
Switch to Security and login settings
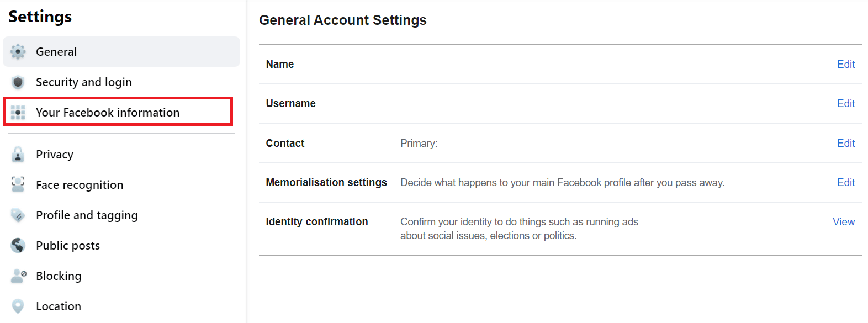(x=83, y=82)
